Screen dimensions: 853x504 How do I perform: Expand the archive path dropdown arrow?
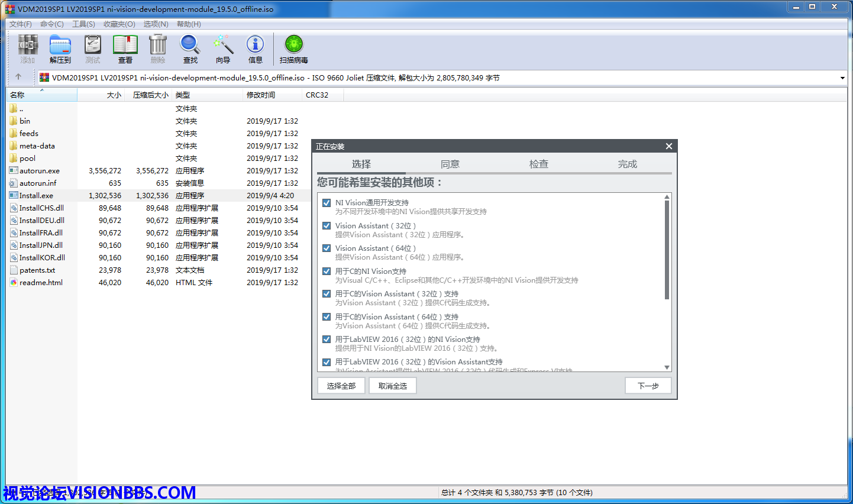tap(842, 78)
